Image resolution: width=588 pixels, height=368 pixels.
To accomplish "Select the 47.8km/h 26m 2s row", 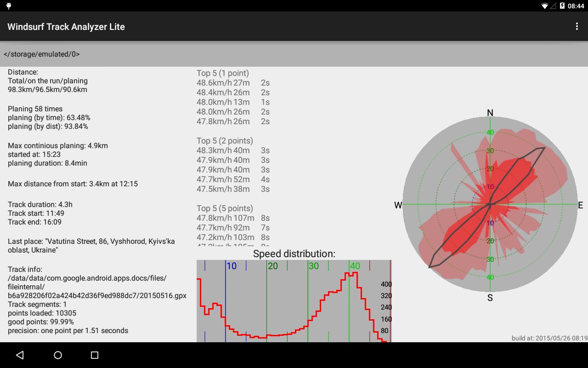I will point(233,121).
